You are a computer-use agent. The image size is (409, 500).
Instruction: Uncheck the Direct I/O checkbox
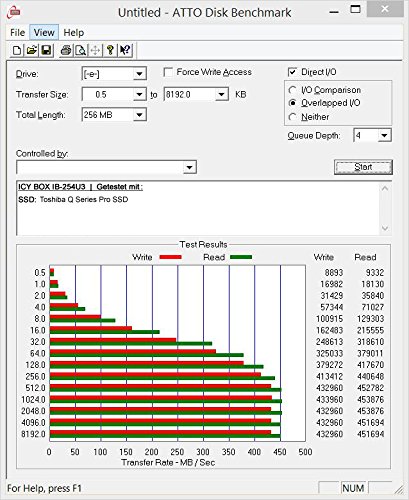pyautogui.click(x=292, y=72)
